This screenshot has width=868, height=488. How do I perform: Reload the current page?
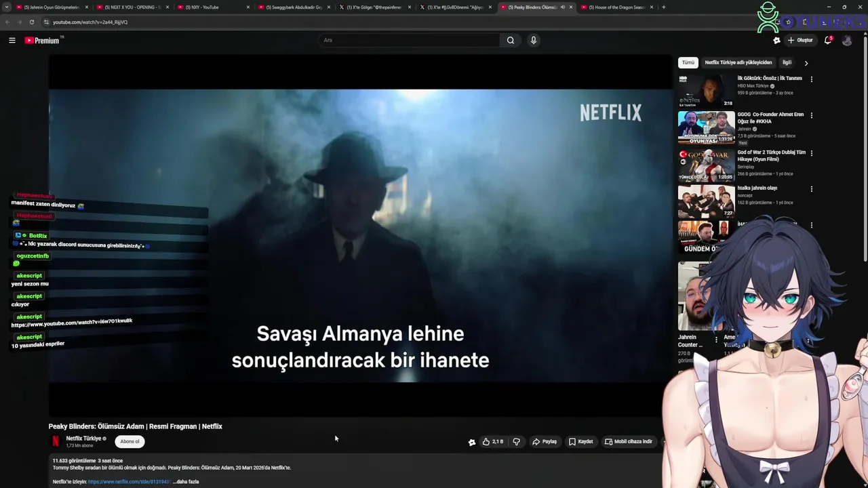click(x=31, y=22)
